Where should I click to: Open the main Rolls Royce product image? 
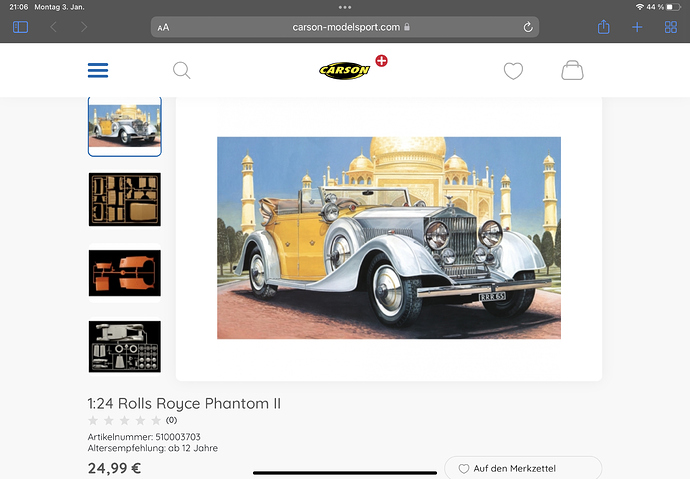pos(389,238)
